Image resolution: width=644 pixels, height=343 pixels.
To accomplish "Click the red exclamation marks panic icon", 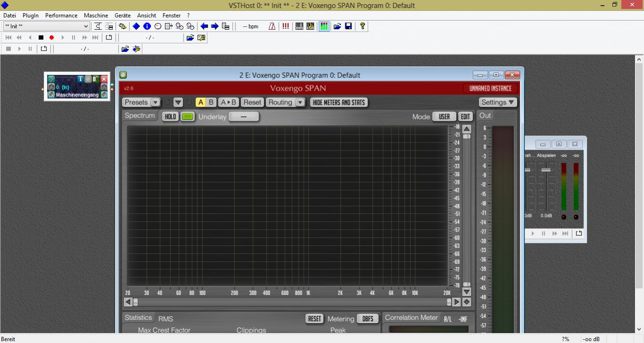I will [x=286, y=26].
